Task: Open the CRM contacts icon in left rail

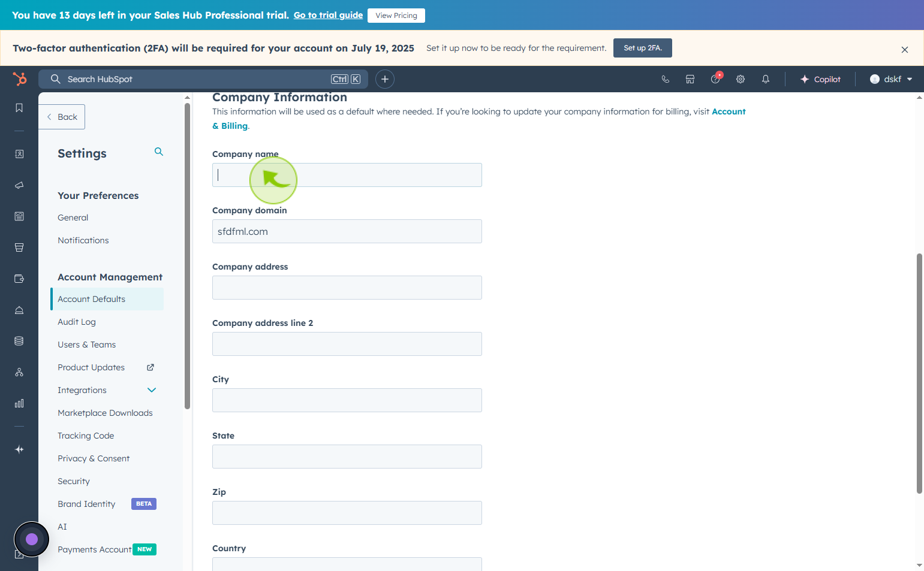Action: click(19, 154)
